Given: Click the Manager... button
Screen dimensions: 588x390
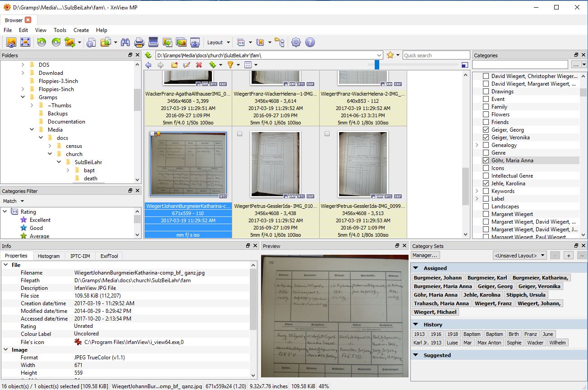Looking at the screenshot, I should click(425, 255).
